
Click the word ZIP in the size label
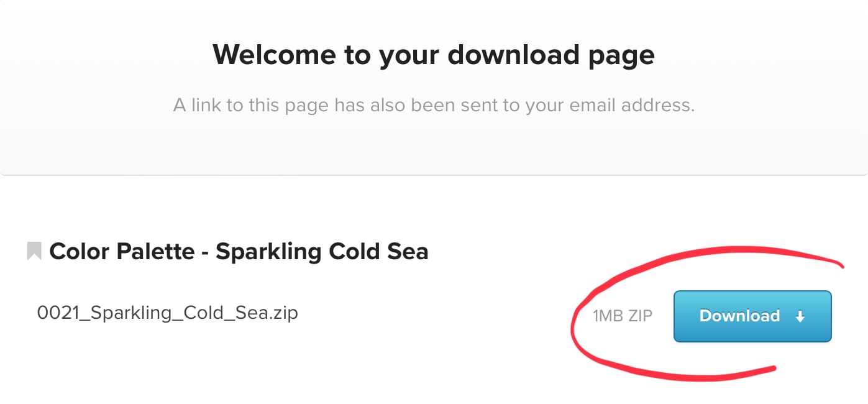639,316
